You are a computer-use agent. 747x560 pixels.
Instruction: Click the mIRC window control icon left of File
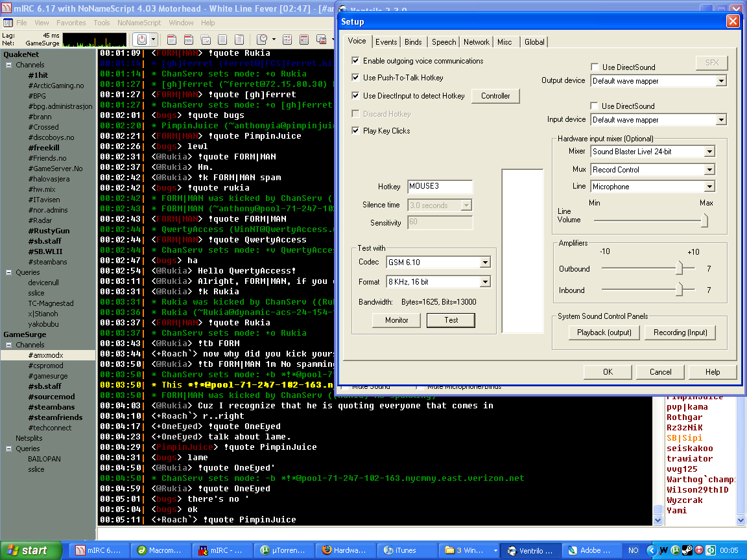coord(8,23)
